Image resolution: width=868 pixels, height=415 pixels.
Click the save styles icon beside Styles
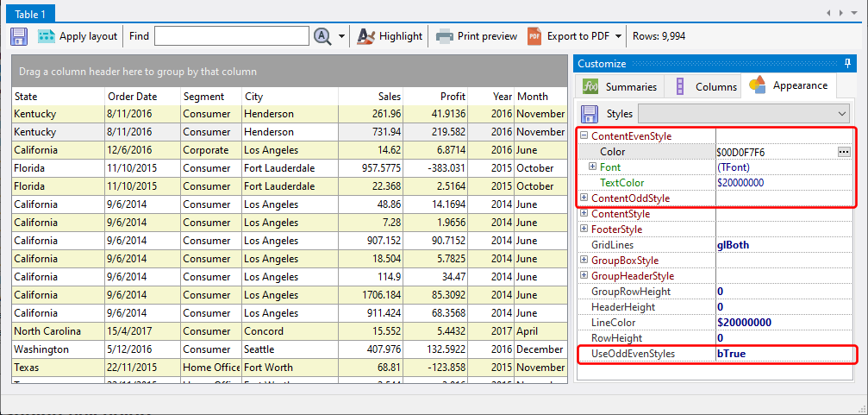[590, 114]
